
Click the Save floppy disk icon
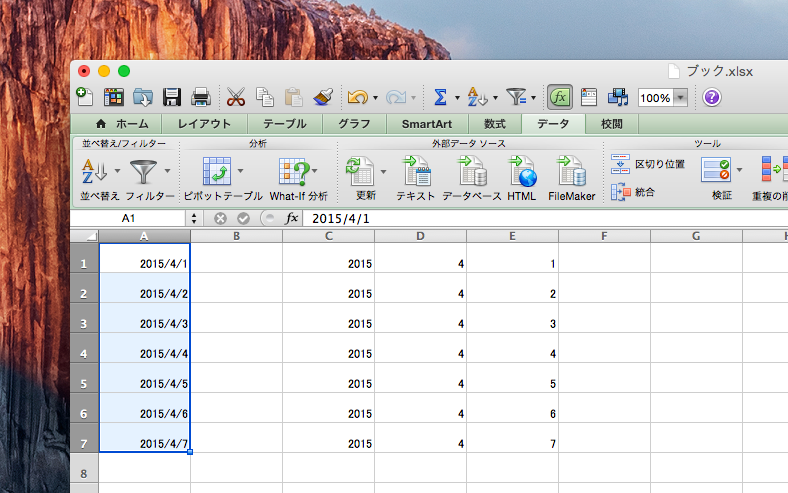coord(172,97)
